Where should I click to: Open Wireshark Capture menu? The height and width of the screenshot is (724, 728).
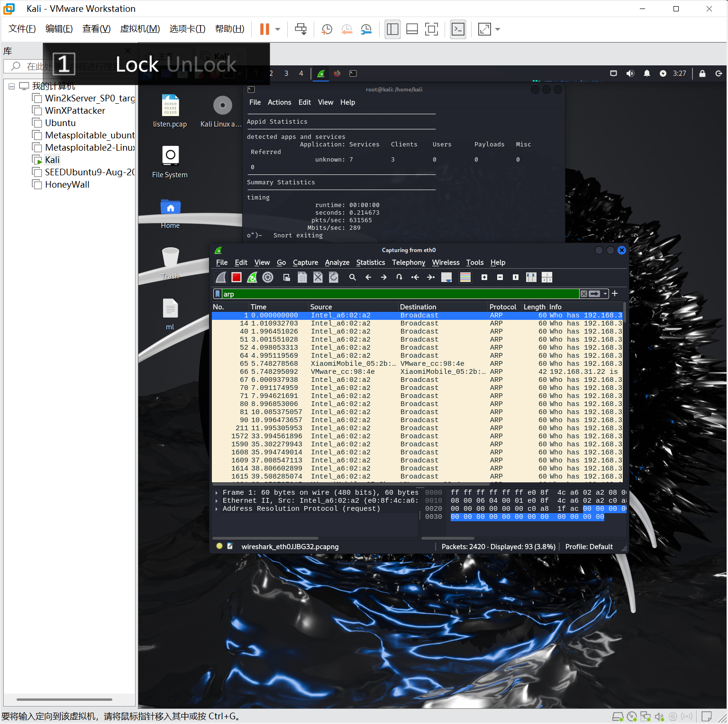(x=305, y=262)
